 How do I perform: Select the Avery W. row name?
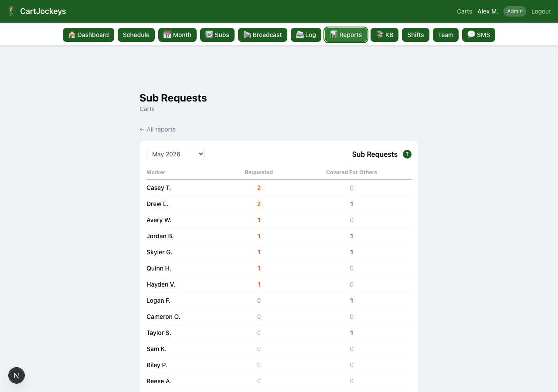pyautogui.click(x=159, y=220)
